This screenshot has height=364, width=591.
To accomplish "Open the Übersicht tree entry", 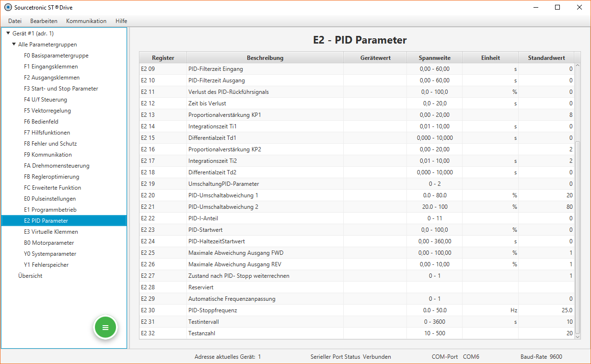I will point(30,276).
